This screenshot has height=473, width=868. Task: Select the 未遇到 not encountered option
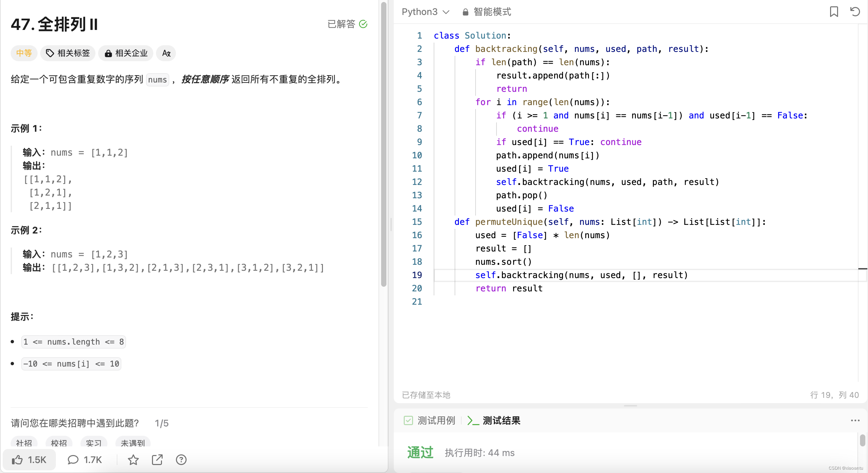coord(133,442)
